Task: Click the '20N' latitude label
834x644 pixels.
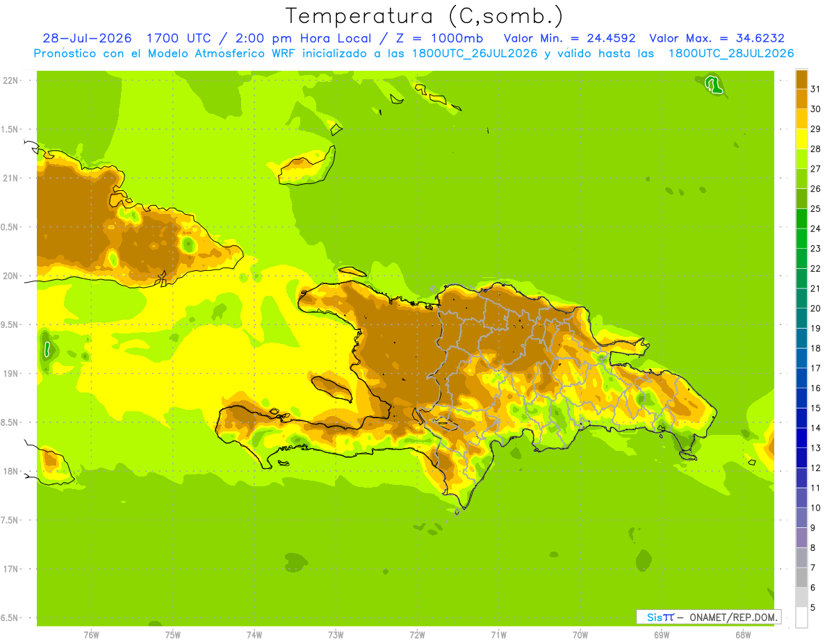Action: [10, 276]
